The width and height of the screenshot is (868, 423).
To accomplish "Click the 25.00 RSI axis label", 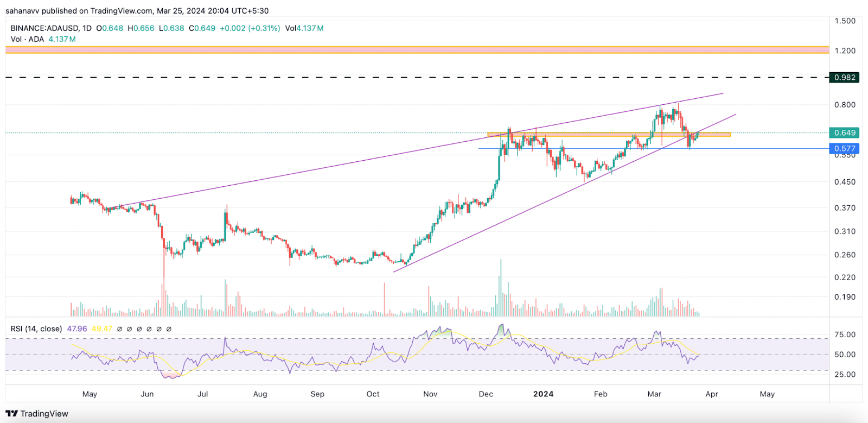I will pyautogui.click(x=845, y=375).
